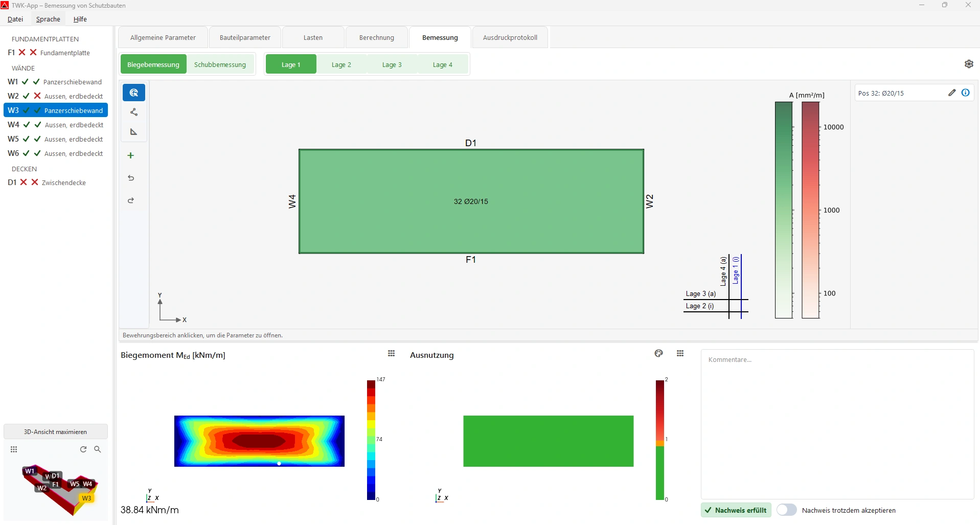The width and height of the screenshot is (980, 525).
Task: Click the red reinforcement color scale bar
Action: pos(811,210)
